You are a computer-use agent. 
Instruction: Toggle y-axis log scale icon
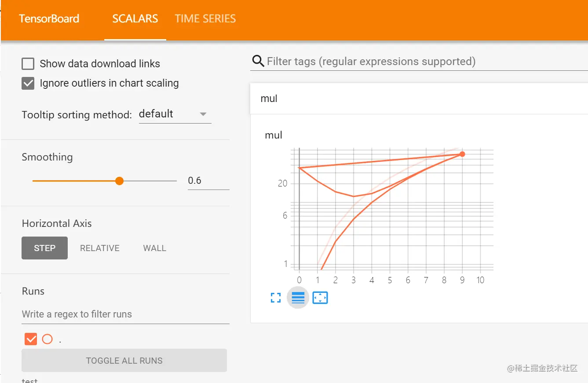point(298,298)
